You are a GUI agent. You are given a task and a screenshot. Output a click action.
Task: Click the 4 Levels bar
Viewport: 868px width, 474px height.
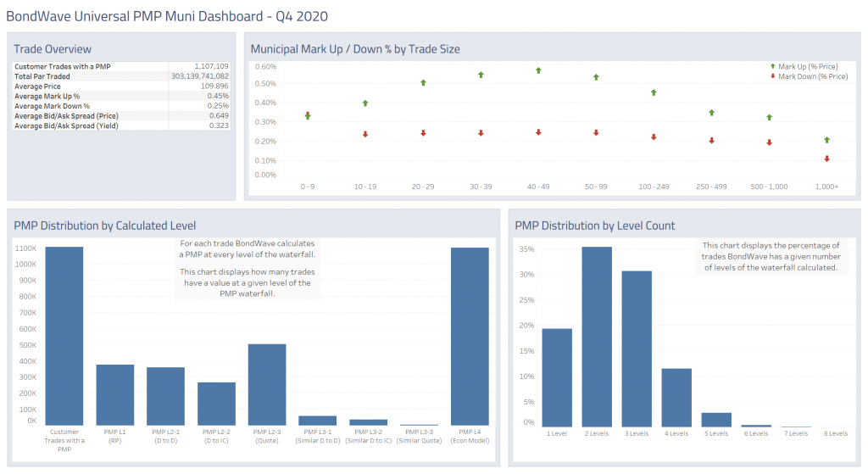coord(676,398)
